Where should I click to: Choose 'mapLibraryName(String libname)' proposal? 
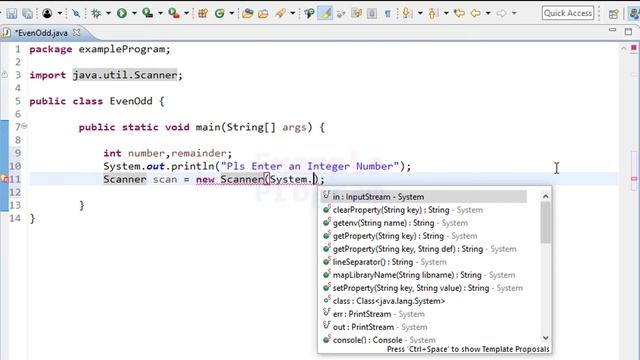pyautogui.click(x=423, y=275)
